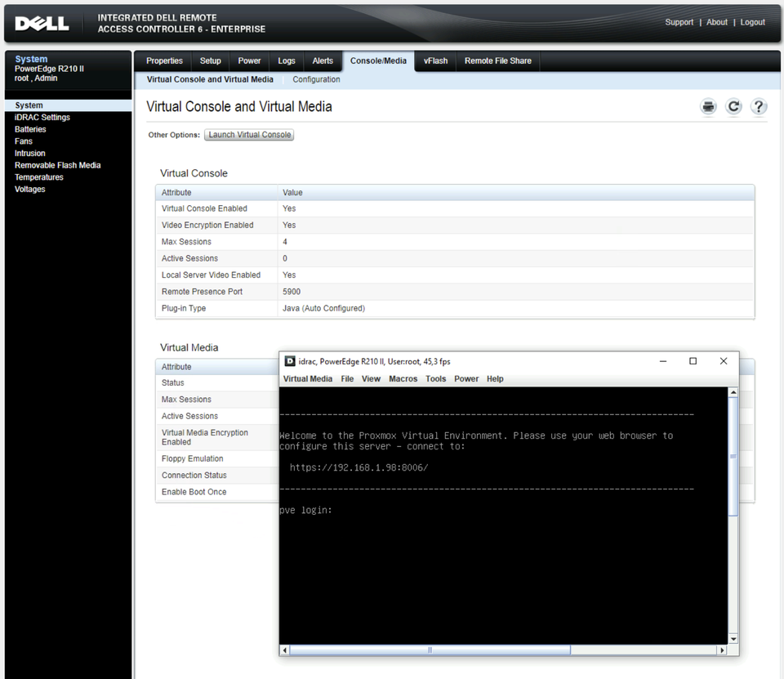
Task: Open the Configuration subtab
Action: click(x=316, y=80)
